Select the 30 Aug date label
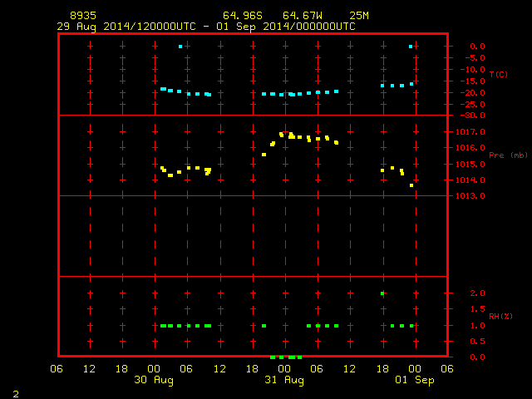The height and width of the screenshot is (399, 532). (x=154, y=380)
